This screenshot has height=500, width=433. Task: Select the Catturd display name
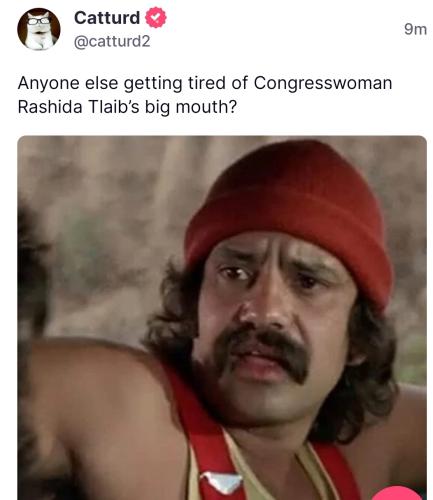[107, 18]
